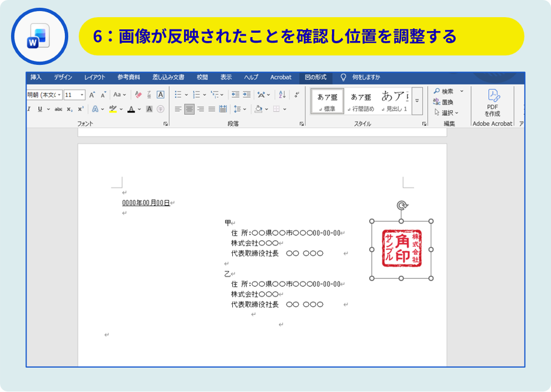The image size is (551, 392).
Task: Expand the styles gallery more arrow
Action: click(x=417, y=101)
